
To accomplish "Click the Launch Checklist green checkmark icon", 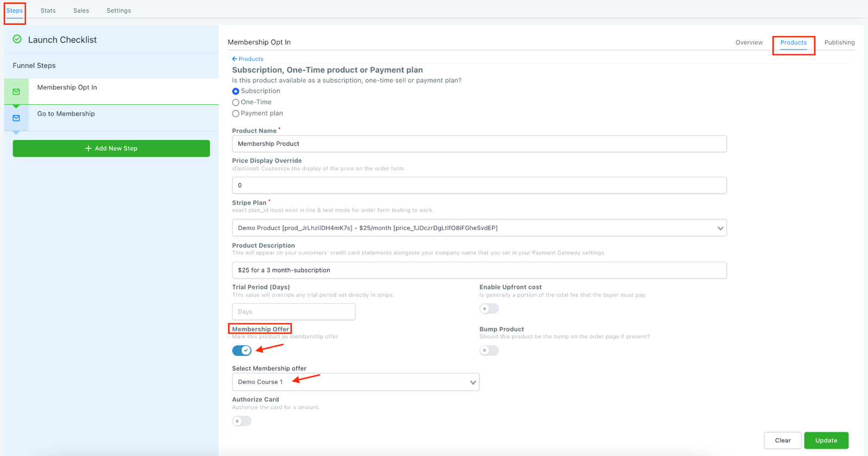I will 17,39.
